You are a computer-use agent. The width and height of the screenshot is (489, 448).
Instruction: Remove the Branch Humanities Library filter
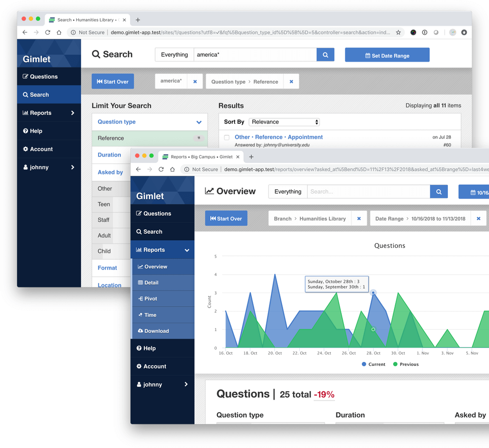coord(359,219)
